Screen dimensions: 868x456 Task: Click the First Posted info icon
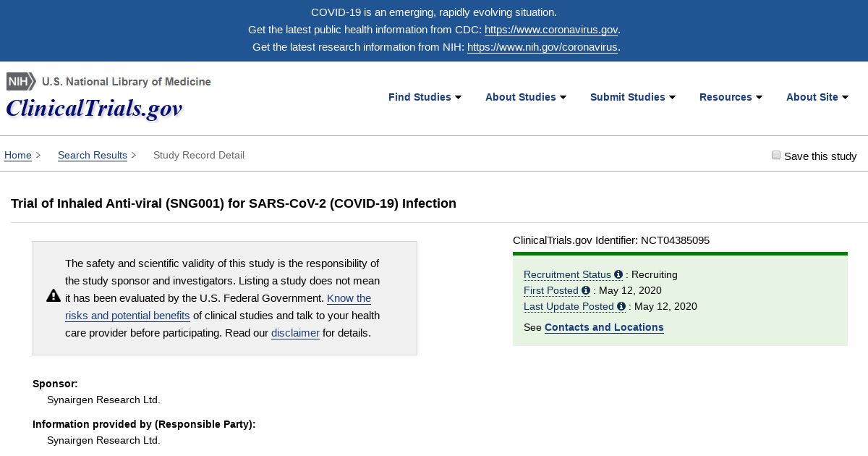pos(586,290)
